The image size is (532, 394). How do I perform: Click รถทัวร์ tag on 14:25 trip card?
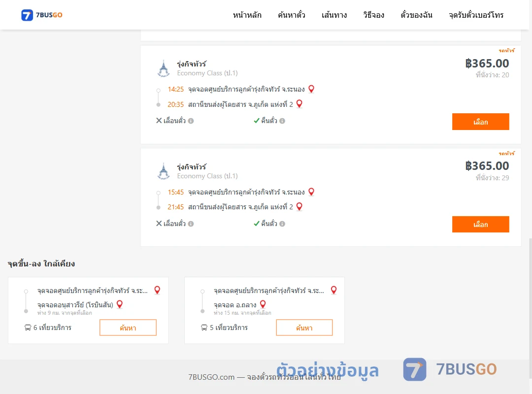(506, 51)
